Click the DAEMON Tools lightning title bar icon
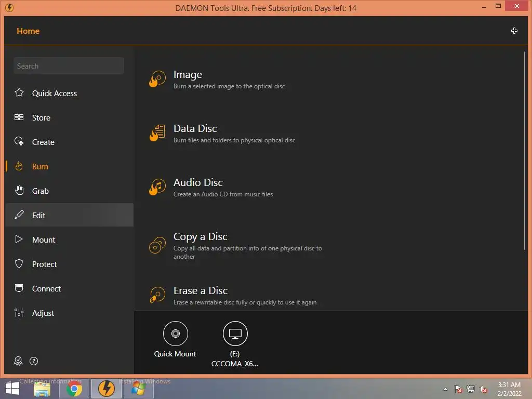This screenshot has height=399, width=532. click(x=9, y=7)
